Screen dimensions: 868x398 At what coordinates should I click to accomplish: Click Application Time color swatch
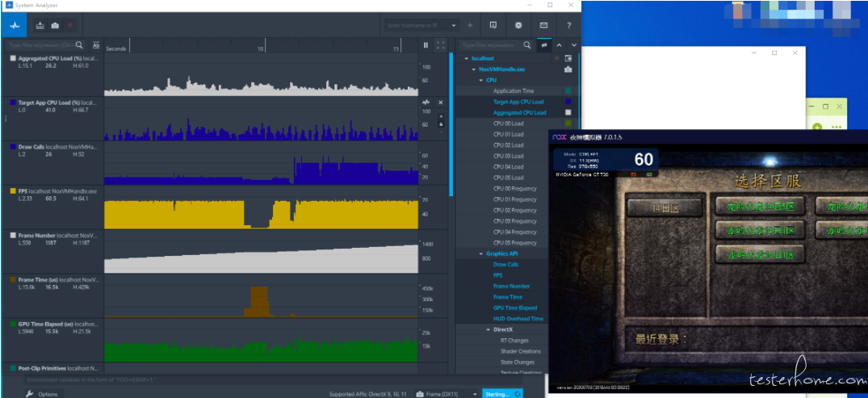pyautogui.click(x=568, y=90)
